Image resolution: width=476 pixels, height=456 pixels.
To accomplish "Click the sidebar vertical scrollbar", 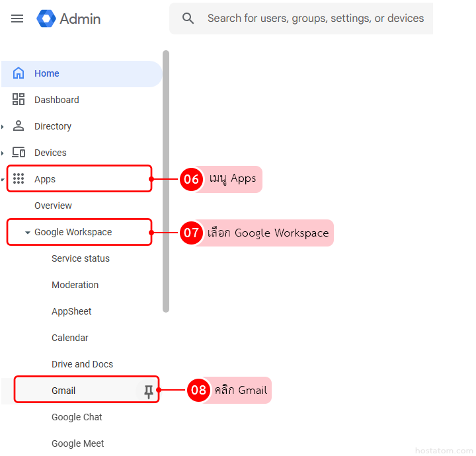I will [x=166, y=178].
